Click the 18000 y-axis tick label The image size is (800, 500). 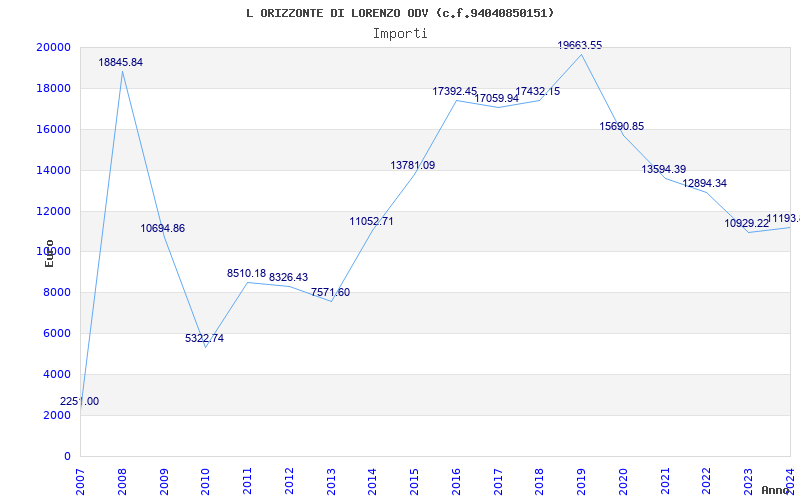54,88
